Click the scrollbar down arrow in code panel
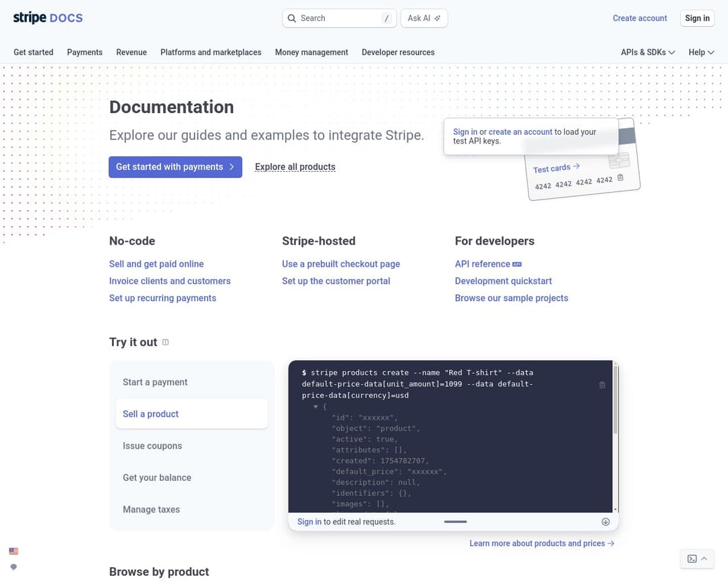This screenshot has width=728, height=582. point(615,510)
